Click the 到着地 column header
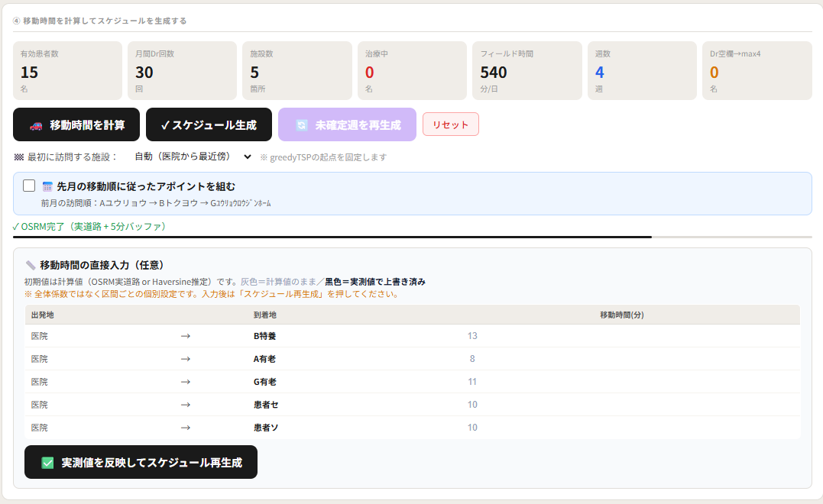Screen dimensions: 823x504 click(265, 315)
